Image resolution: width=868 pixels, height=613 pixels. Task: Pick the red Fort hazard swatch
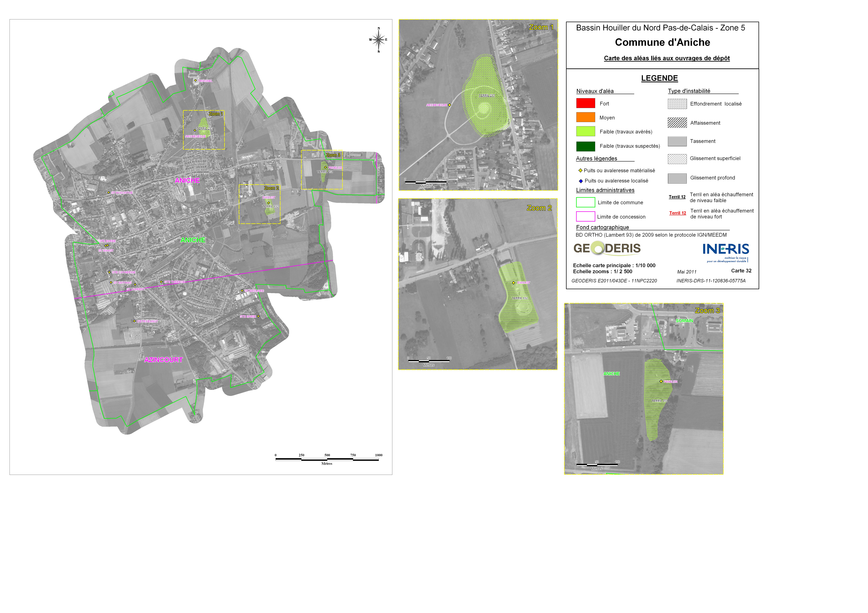(586, 103)
